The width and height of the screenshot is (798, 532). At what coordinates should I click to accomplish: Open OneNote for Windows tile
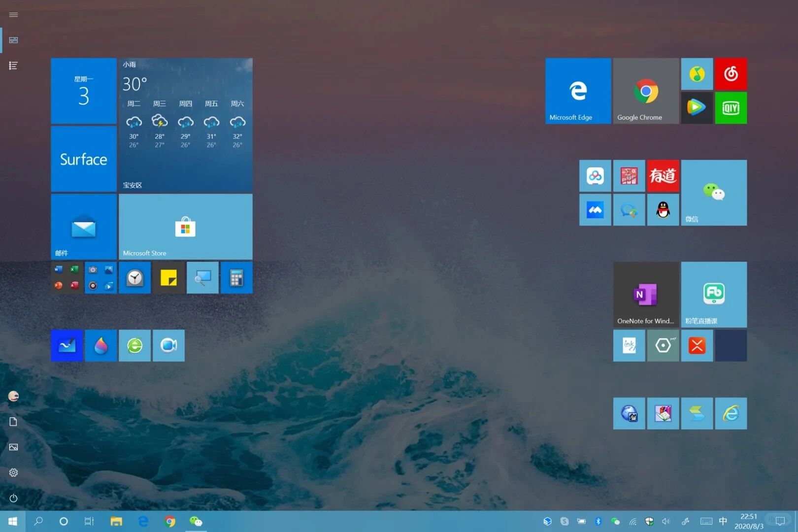645,294
